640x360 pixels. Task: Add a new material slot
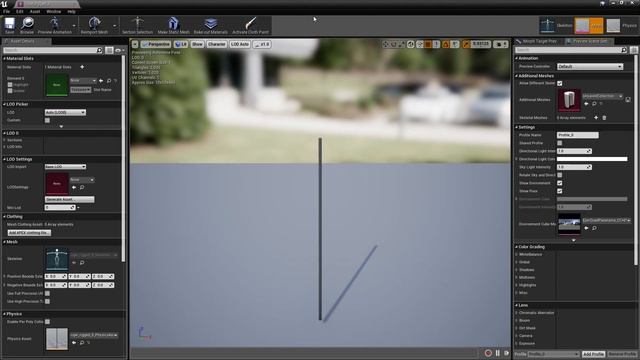coord(82,67)
